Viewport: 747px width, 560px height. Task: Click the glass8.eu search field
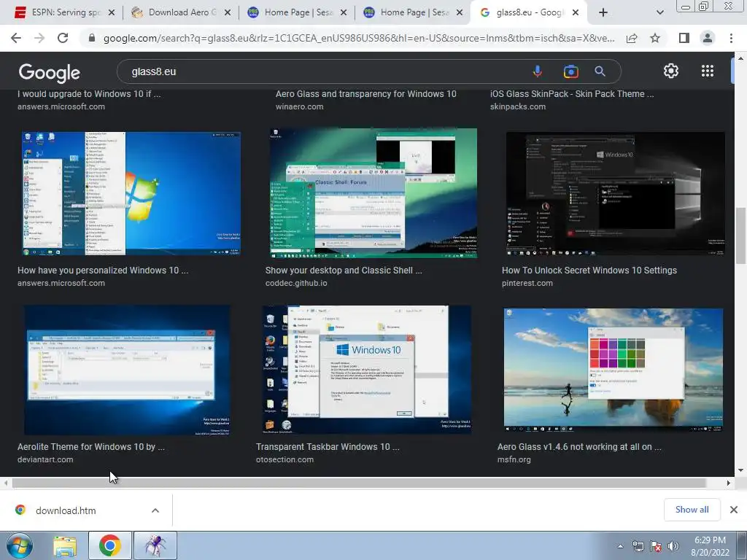point(324,71)
